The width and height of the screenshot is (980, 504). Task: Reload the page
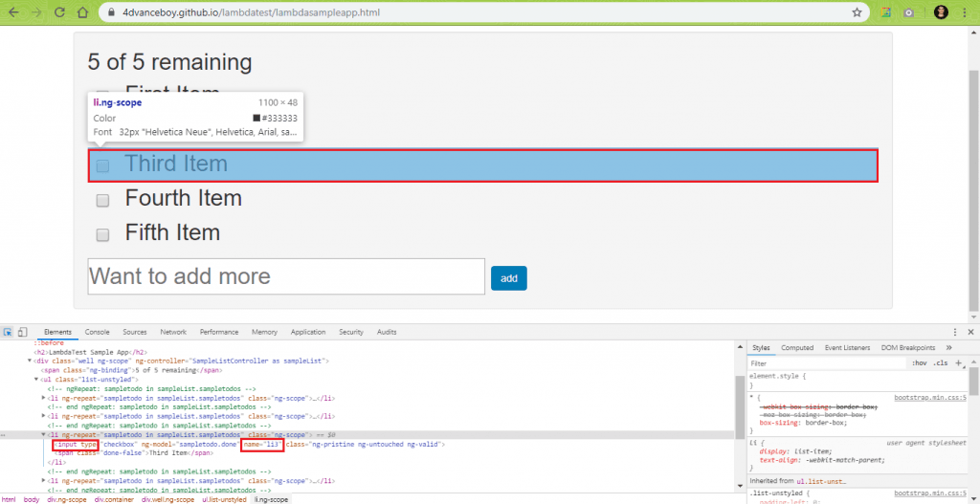click(x=60, y=12)
